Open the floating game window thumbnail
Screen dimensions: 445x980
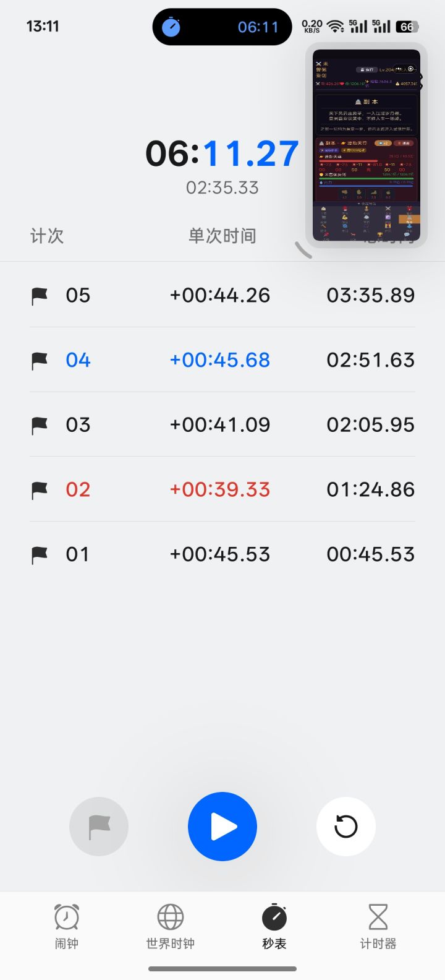(x=367, y=145)
